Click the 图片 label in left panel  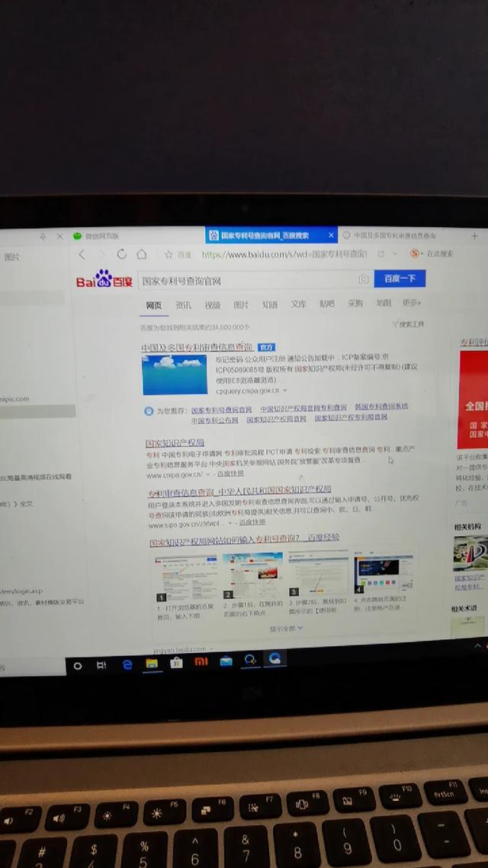11,257
